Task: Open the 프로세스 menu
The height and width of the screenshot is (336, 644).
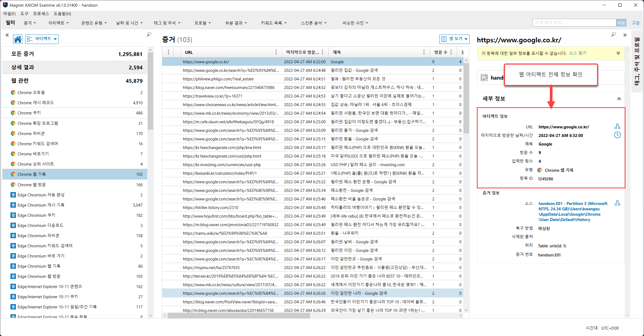Action: [x=41, y=14]
